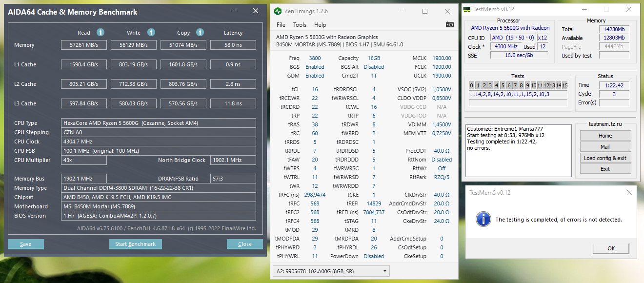Open the Help menu in ZenTimings
Screen dimensions: 644x283
(x=320, y=25)
